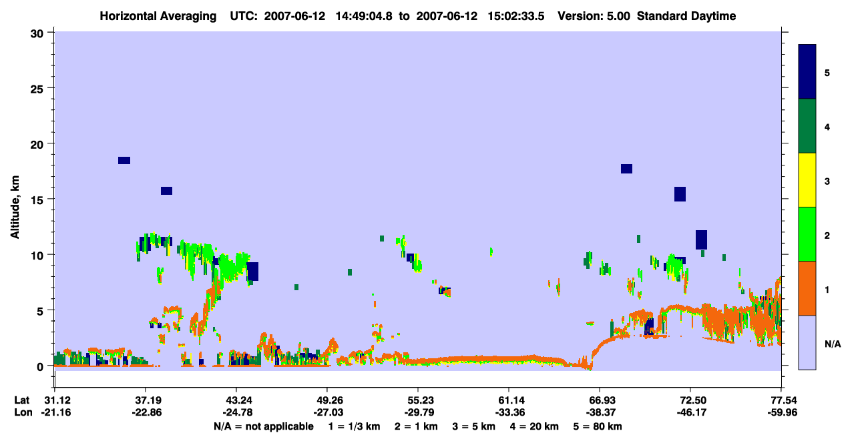This screenshot has height=445, width=868.
Task: Click the legend text 'N/A = not applicable'
Action: pyautogui.click(x=263, y=426)
